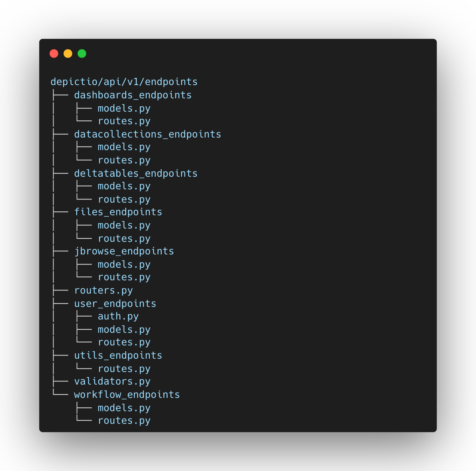This screenshot has height=471, width=476.
Task: Click the utils_endpoints folder name
Action: click(x=118, y=356)
